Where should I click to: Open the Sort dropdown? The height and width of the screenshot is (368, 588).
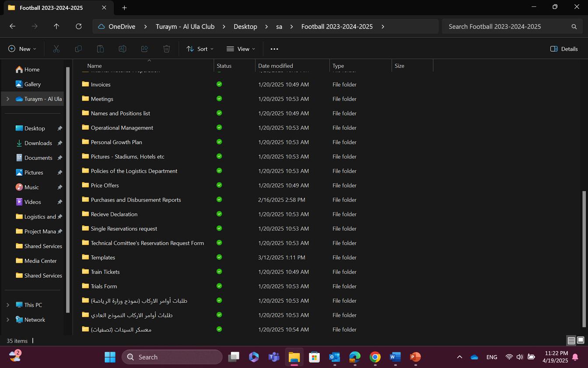(200, 49)
